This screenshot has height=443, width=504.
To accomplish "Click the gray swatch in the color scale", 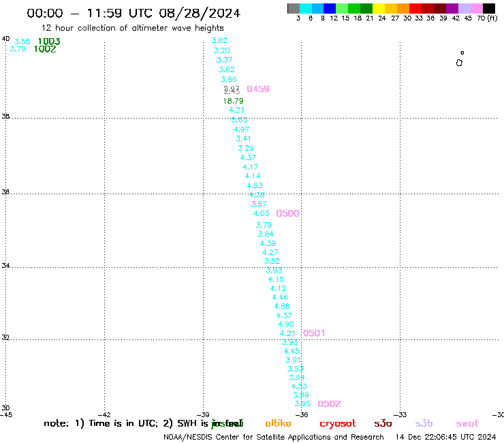I will tap(294, 8).
